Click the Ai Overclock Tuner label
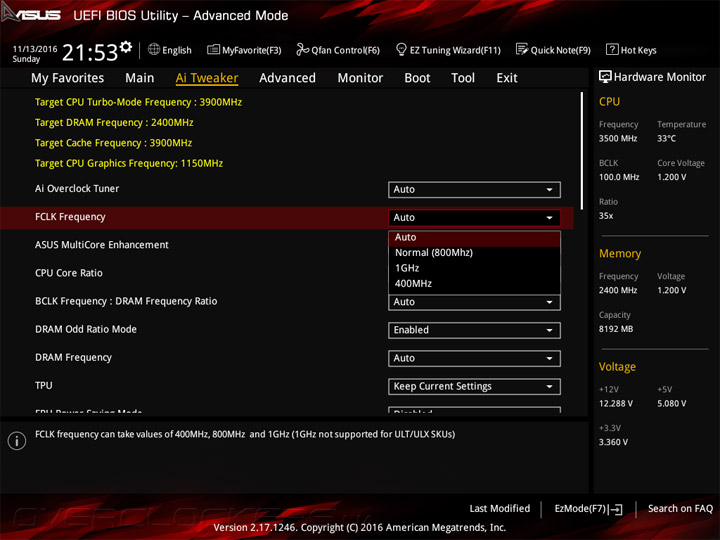 [77, 189]
